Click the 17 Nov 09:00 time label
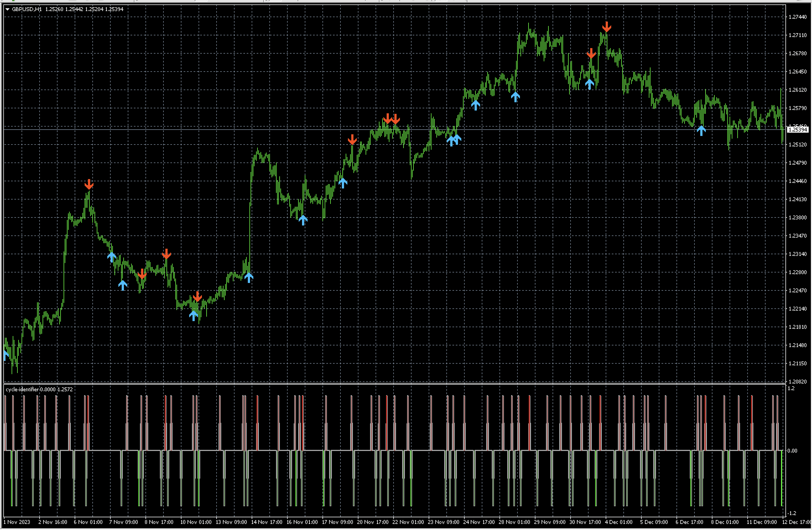The image size is (812, 530). pyautogui.click(x=338, y=522)
